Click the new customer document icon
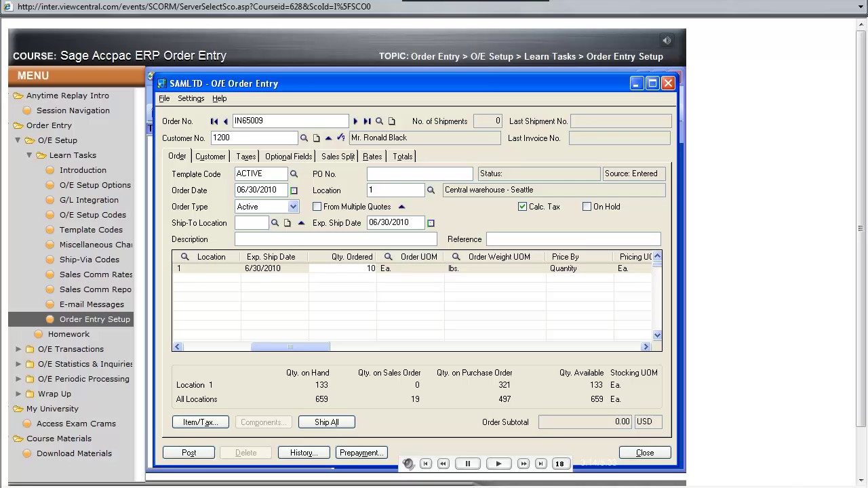The image size is (868, 488). [x=316, y=138]
